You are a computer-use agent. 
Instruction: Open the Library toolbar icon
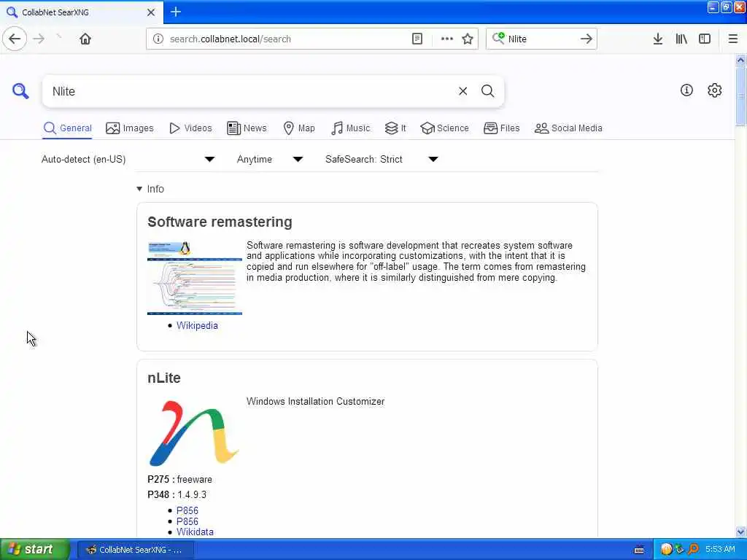tap(681, 39)
